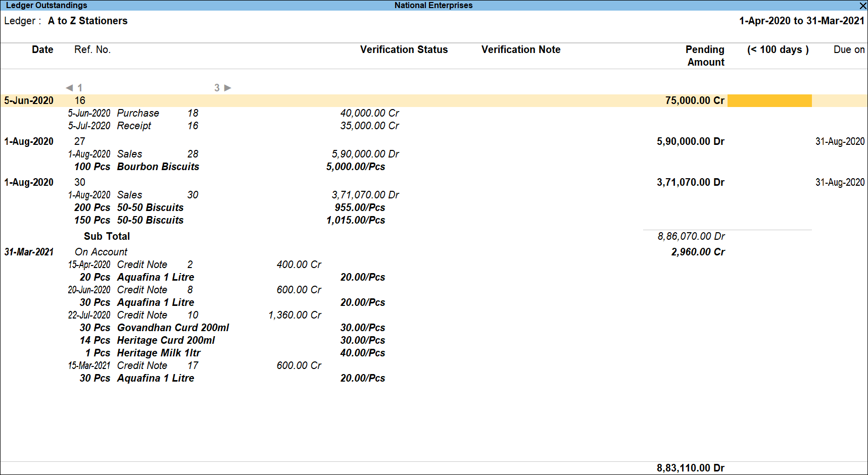
Task: Click the Verification Note column header
Action: click(x=521, y=49)
